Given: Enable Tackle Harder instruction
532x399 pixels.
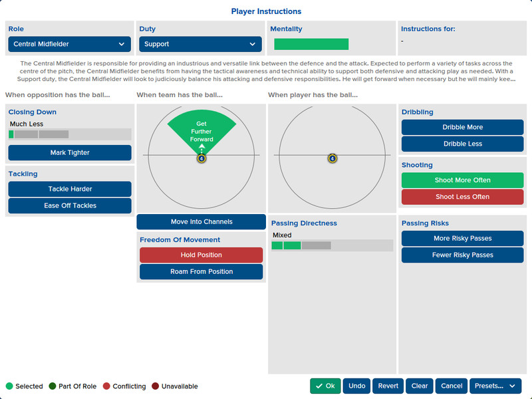Looking at the screenshot, I should (x=70, y=189).
